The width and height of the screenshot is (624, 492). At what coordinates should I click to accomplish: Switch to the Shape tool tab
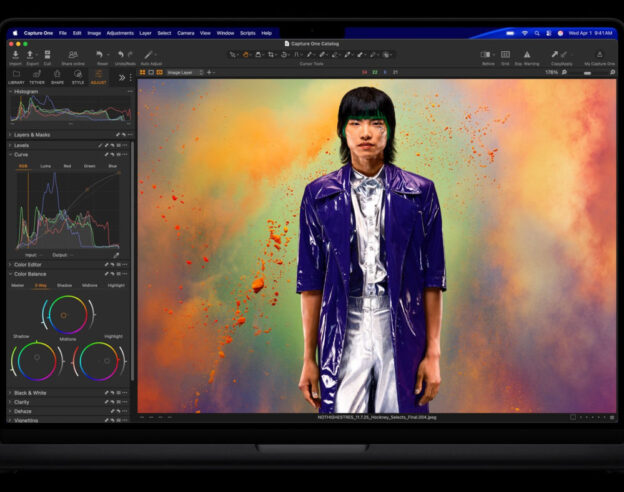coord(57,77)
